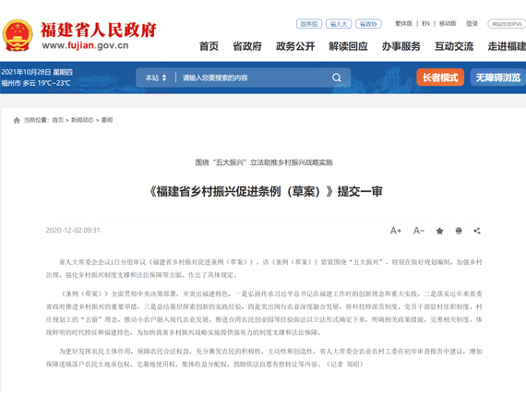The height and width of the screenshot is (420, 526).
Task: Open 解读回应 navigation item
Action: click(x=348, y=46)
